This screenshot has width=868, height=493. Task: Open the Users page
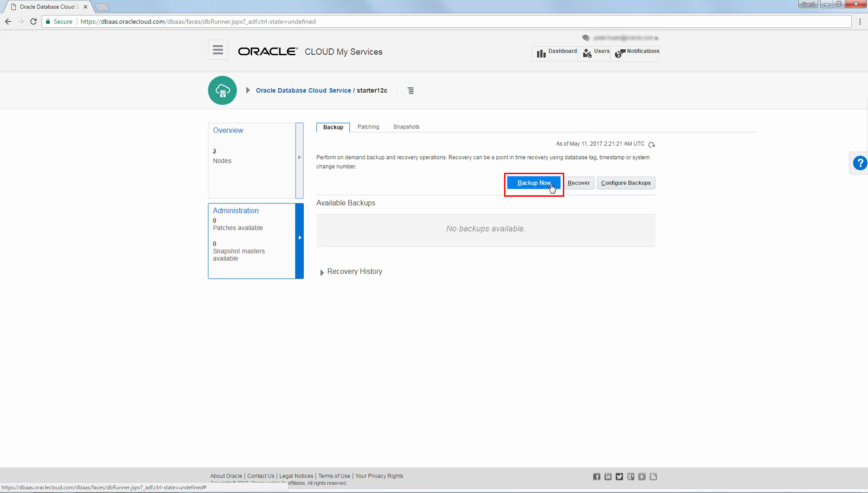[x=595, y=53]
